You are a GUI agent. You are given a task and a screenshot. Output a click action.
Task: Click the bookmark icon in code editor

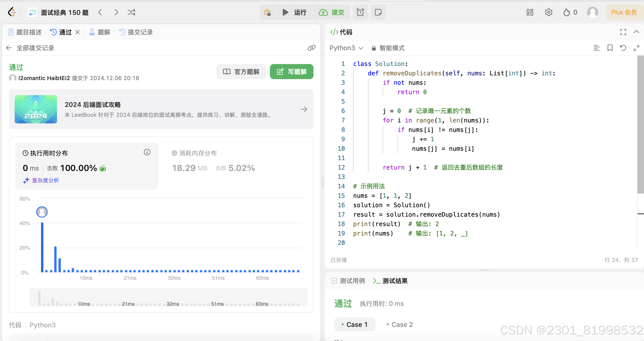[x=610, y=48]
